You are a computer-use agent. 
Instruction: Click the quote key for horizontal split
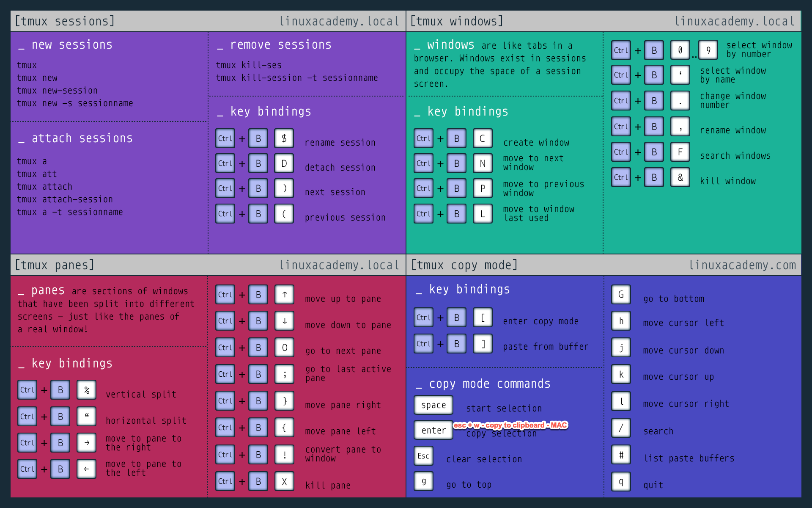point(87,417)
